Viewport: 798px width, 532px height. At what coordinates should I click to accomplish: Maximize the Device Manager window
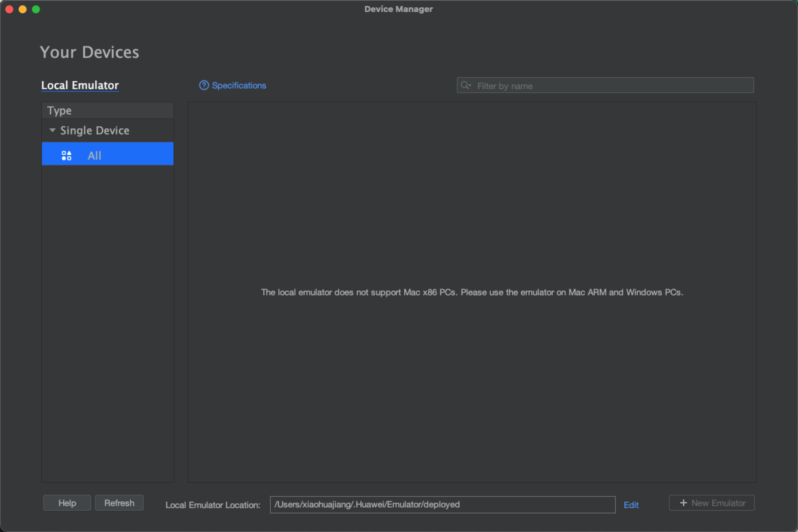(x=36, y=9)
